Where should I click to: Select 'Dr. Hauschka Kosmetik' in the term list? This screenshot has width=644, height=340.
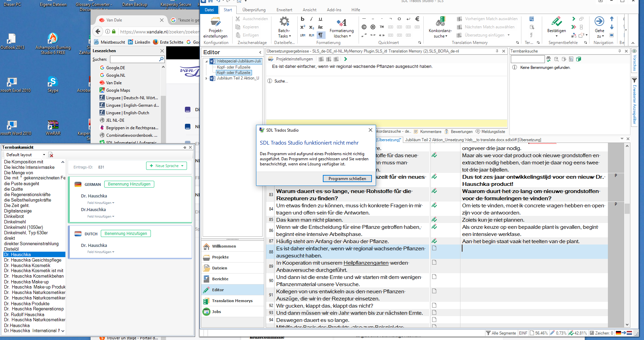pos(27,265)
